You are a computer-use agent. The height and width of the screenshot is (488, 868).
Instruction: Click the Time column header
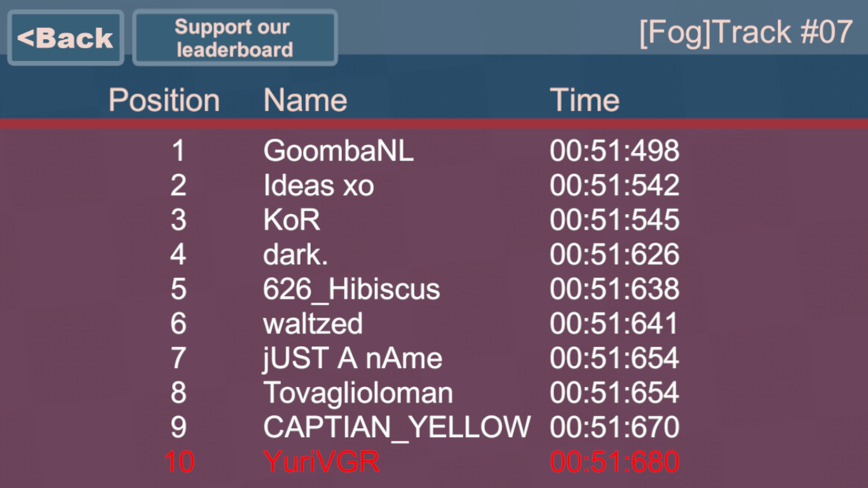[585, 100]
